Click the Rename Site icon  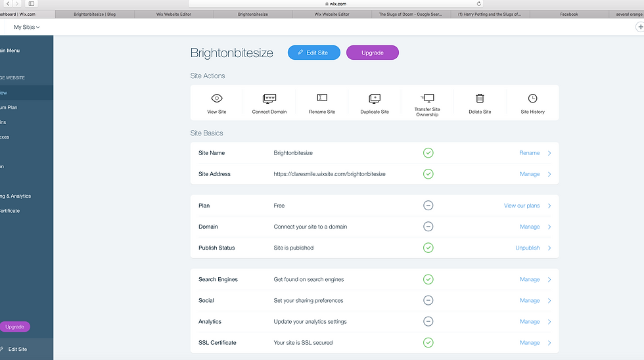coord(322,98)
